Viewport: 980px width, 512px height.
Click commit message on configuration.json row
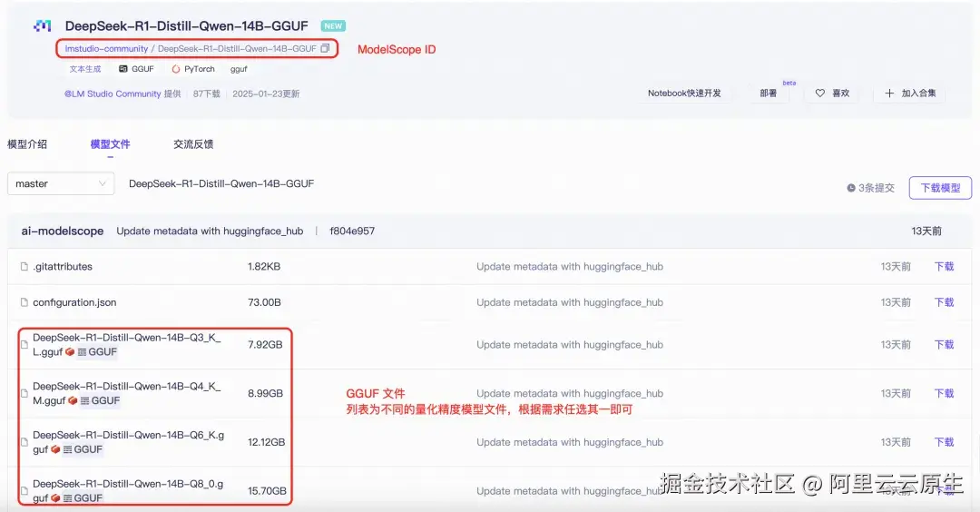pos(570,302)
